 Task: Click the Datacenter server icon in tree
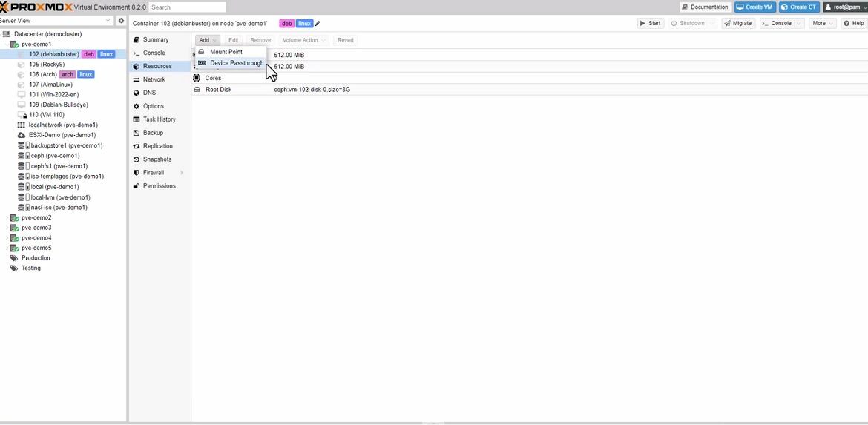[x=7, y=34]
